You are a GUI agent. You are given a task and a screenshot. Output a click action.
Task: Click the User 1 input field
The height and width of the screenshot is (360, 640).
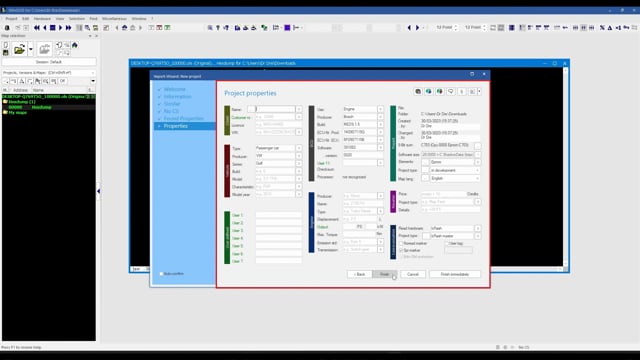[278, 215]
